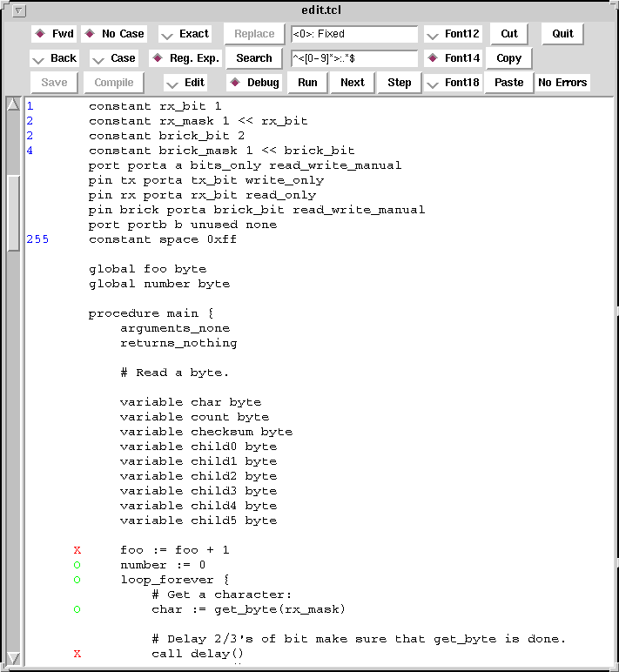Click line 'constant brick_bit 2'
The image size is (619, 672).
(x=167, y=137)
